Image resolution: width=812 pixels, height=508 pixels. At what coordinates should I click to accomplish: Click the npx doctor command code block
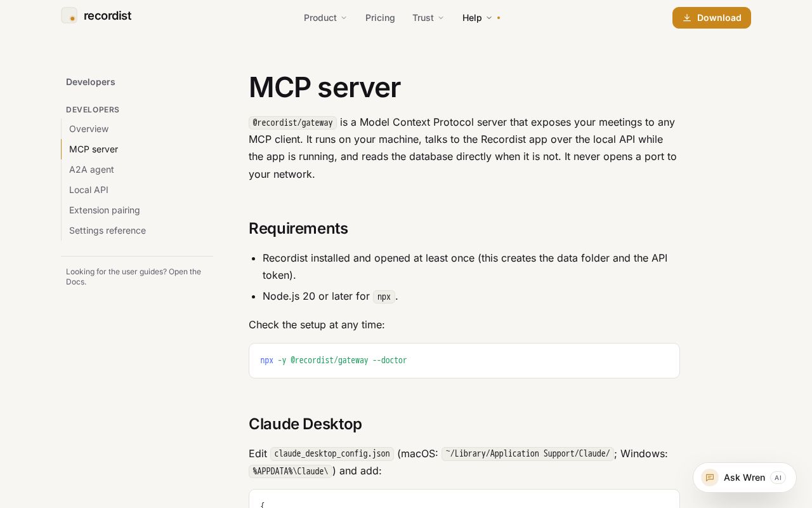464,361
